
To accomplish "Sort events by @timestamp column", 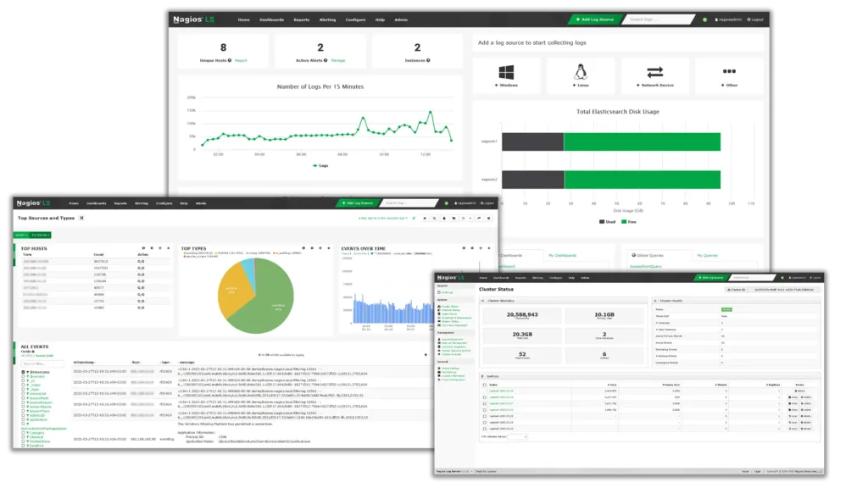I will (84, 363).
